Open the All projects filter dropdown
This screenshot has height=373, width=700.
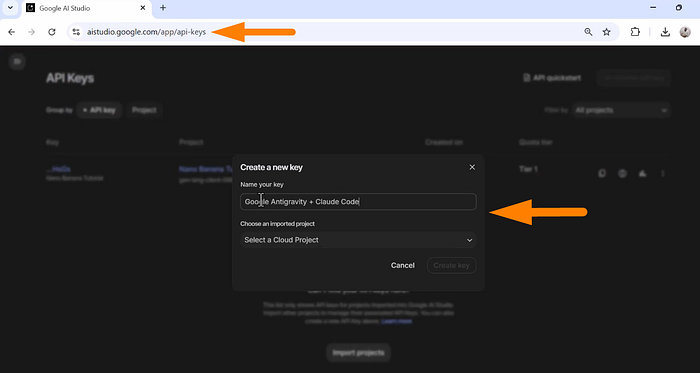[621, 110]
